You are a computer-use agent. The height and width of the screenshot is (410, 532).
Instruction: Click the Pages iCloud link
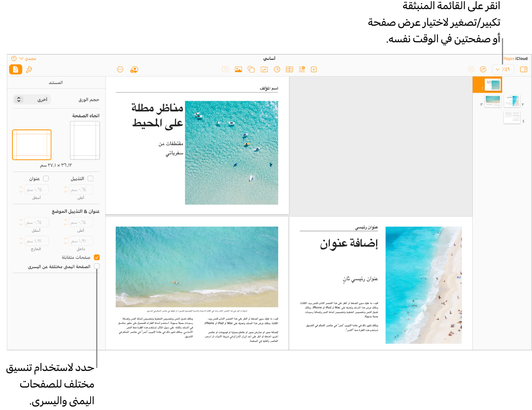tap(516, 59)
